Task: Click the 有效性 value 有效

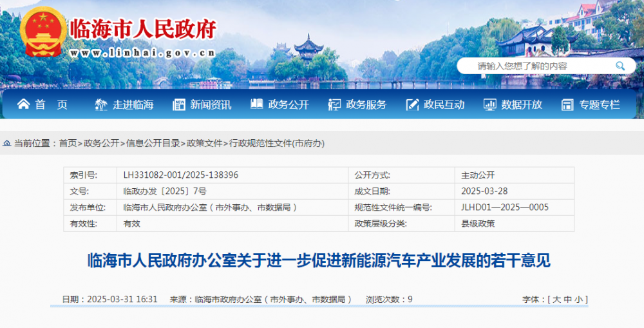Action: tap(131, 224)
